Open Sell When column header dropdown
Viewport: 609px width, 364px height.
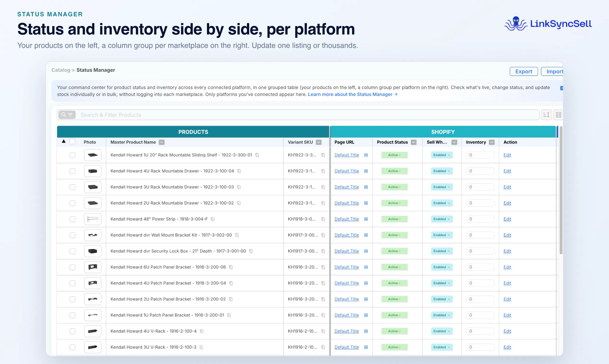(x=454, y=142)
